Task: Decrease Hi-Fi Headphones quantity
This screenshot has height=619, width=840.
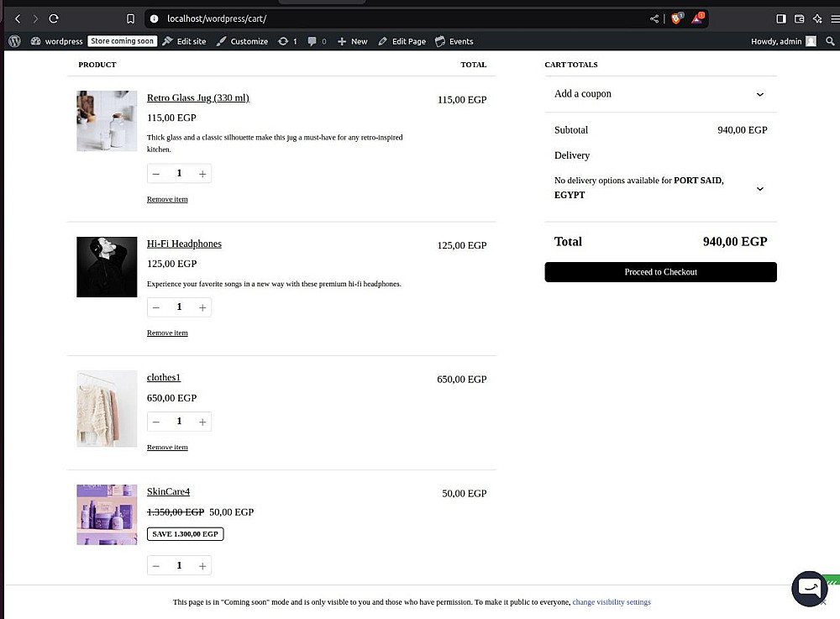Action: click(156, 307)
